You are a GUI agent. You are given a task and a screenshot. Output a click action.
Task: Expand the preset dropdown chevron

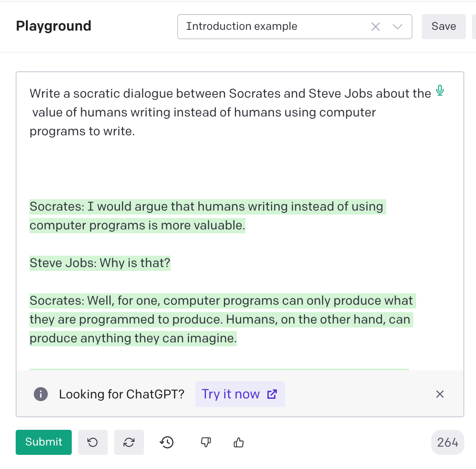(x=397, y=27)
